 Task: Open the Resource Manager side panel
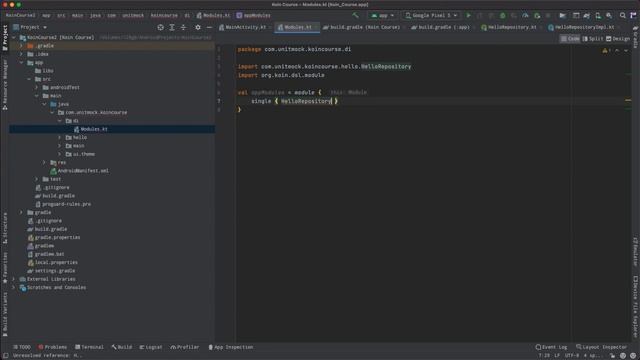tap(5, 85)
